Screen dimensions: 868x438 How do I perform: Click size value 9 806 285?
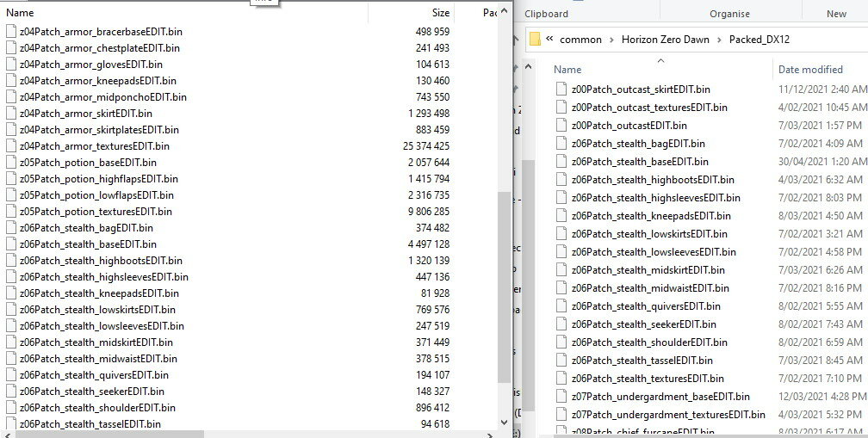429,212
